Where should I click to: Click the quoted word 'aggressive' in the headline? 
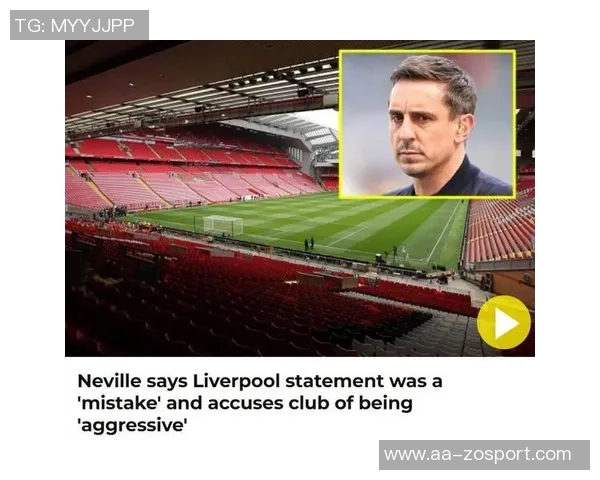(x=132, y=426)
